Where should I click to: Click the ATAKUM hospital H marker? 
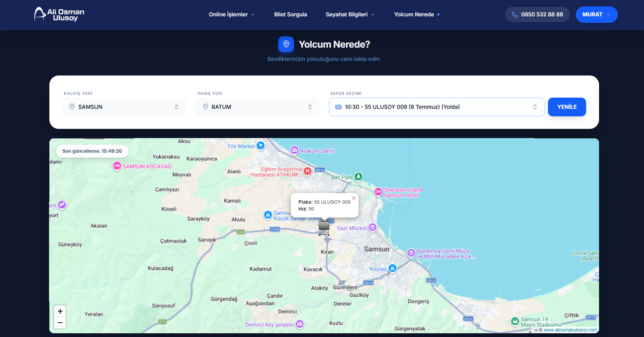(x=308, y=171)
